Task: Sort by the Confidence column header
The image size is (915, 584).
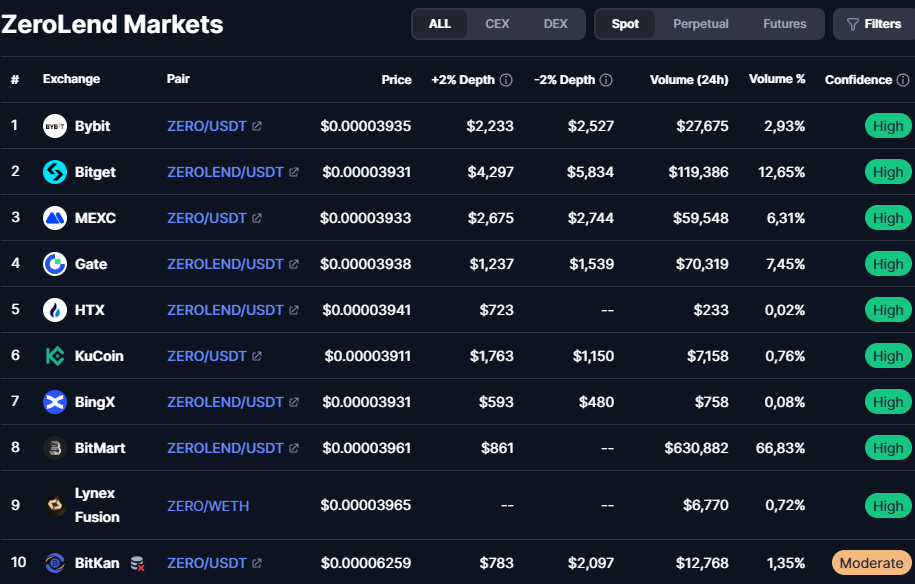Action: pos(858,80)
